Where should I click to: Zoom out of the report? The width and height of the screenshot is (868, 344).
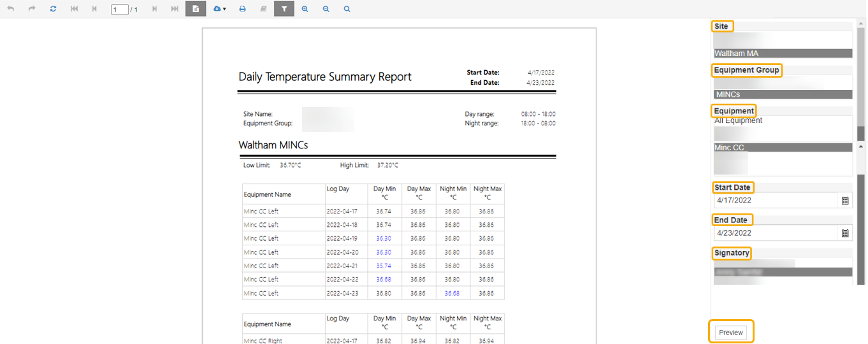pos(326,9)
